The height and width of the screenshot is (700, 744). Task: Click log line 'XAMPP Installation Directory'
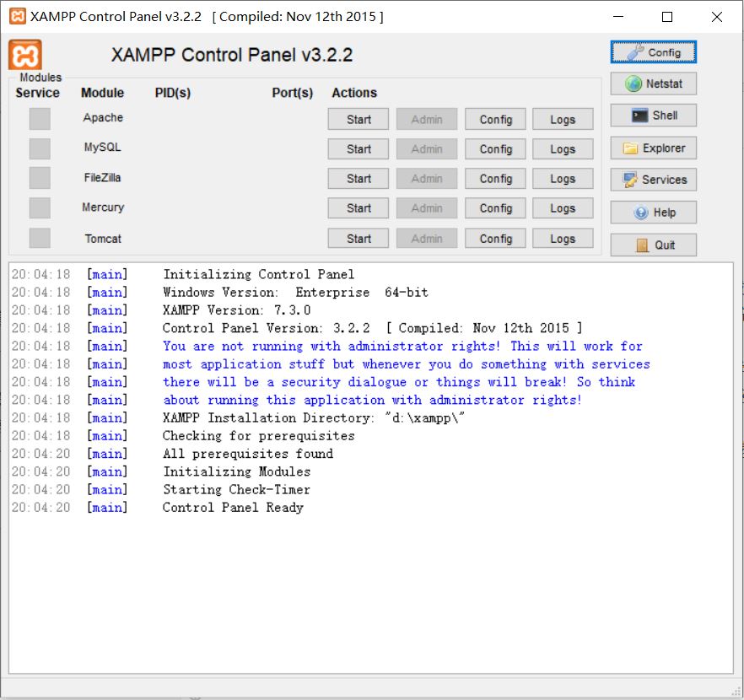click(314, 417)
